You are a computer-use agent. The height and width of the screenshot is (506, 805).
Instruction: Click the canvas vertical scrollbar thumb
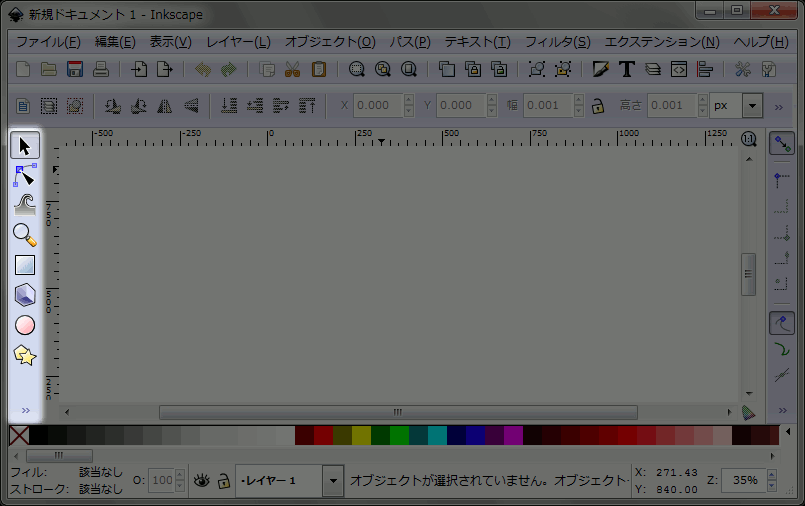click(x=749, y=274)
